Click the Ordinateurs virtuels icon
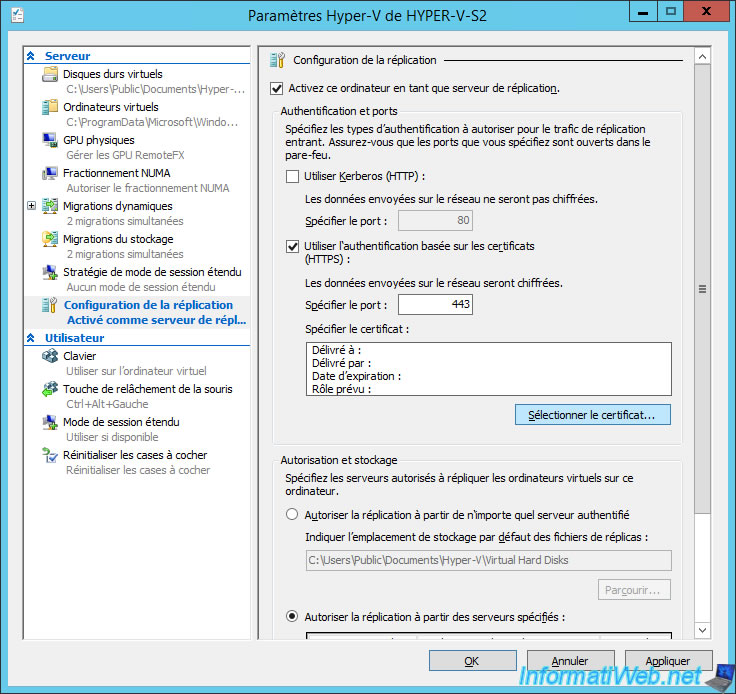Viewport: 736px width, 694px height. [x=50, y=107]
